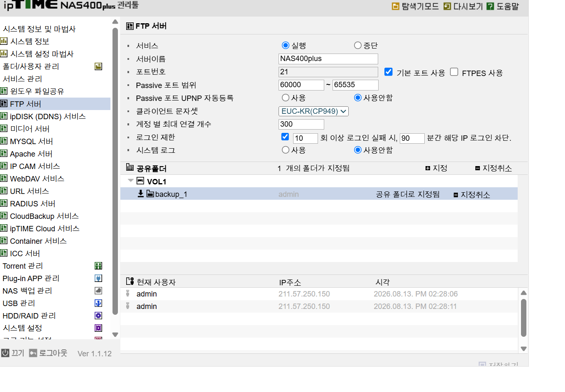Open the FTP 서버 menu item
565x392 pixels.
tap(55, 104)
